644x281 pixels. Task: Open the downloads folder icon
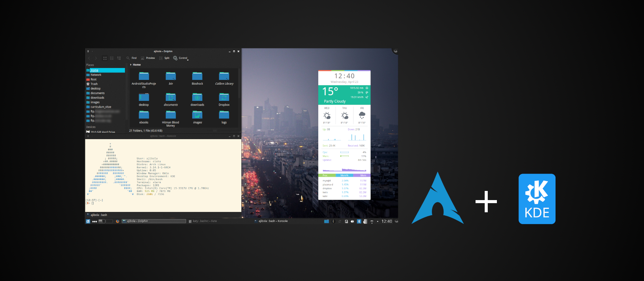tap(197, 98)
